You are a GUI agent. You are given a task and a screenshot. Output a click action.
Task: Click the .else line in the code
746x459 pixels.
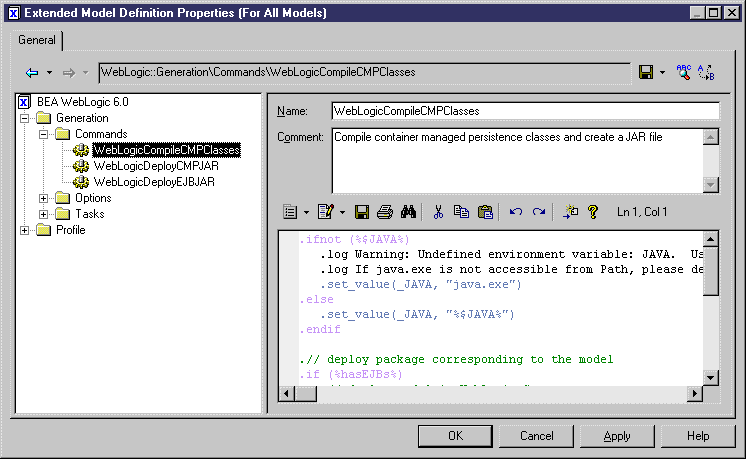pos(316,299)
